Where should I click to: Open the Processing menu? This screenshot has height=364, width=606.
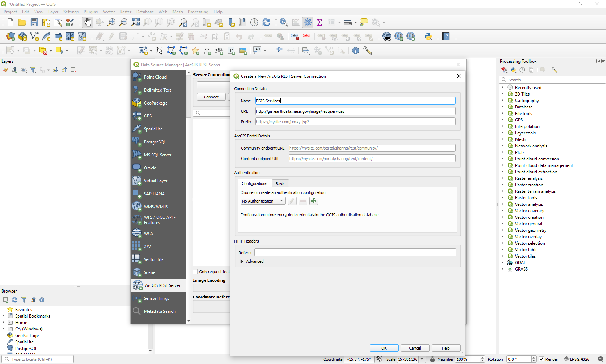tap(198, 12)
